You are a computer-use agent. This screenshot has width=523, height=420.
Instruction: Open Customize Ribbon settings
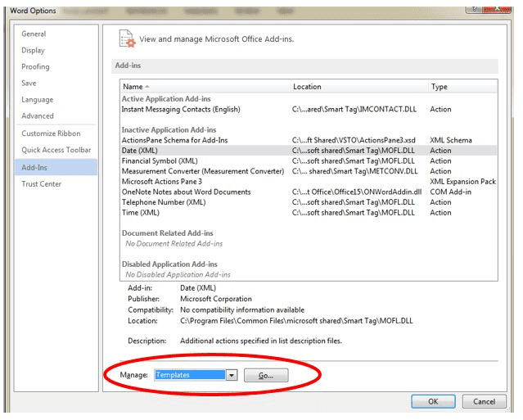coord(51,133)
